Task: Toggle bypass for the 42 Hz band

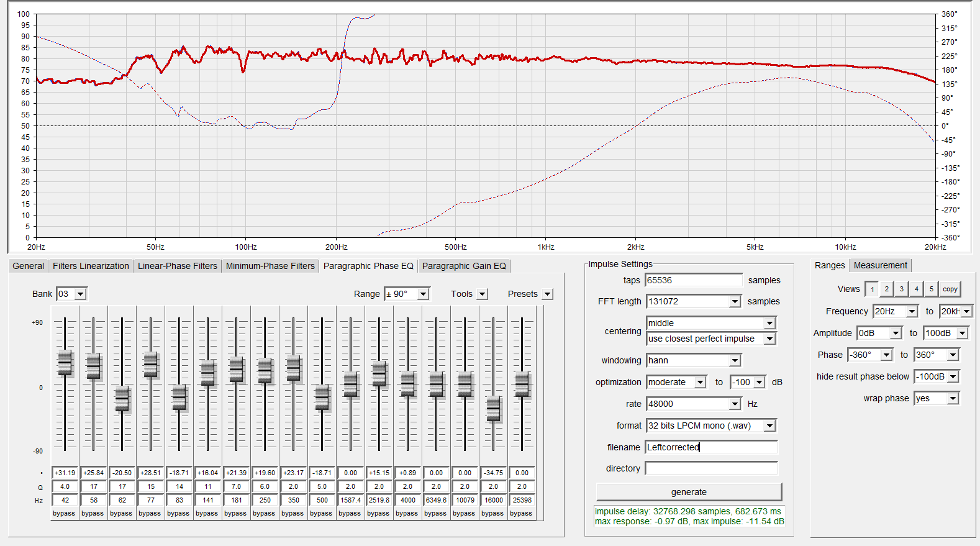Action: coord(64,513)
